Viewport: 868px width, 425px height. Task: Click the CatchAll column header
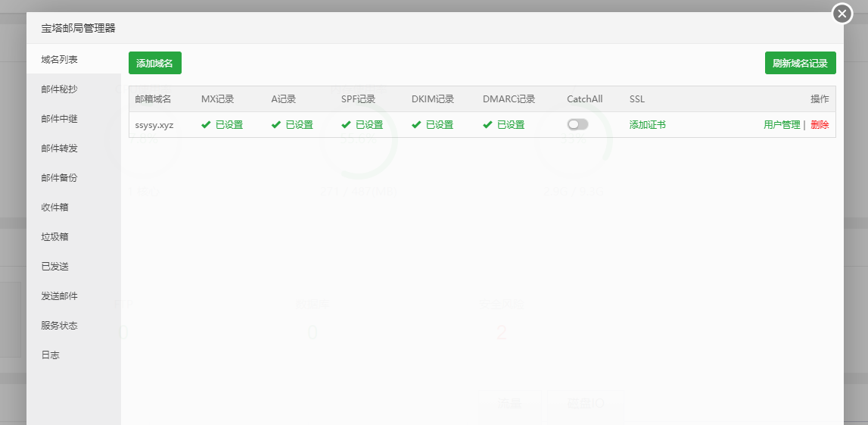click(584, 100)
